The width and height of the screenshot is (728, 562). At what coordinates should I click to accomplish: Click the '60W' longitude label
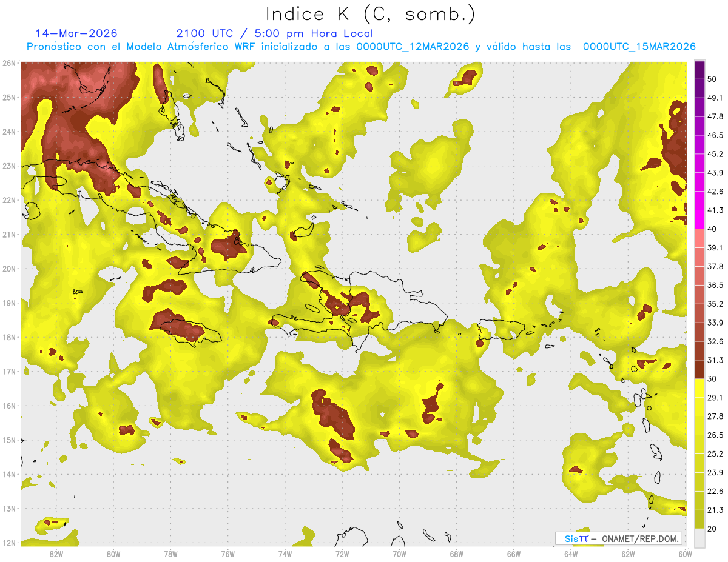(x=685, y=554)
